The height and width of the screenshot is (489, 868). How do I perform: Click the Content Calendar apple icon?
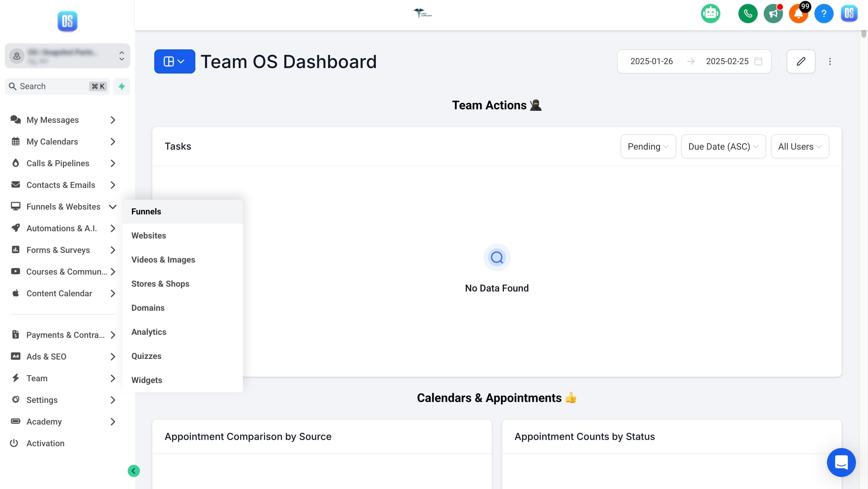pos(15,293)
